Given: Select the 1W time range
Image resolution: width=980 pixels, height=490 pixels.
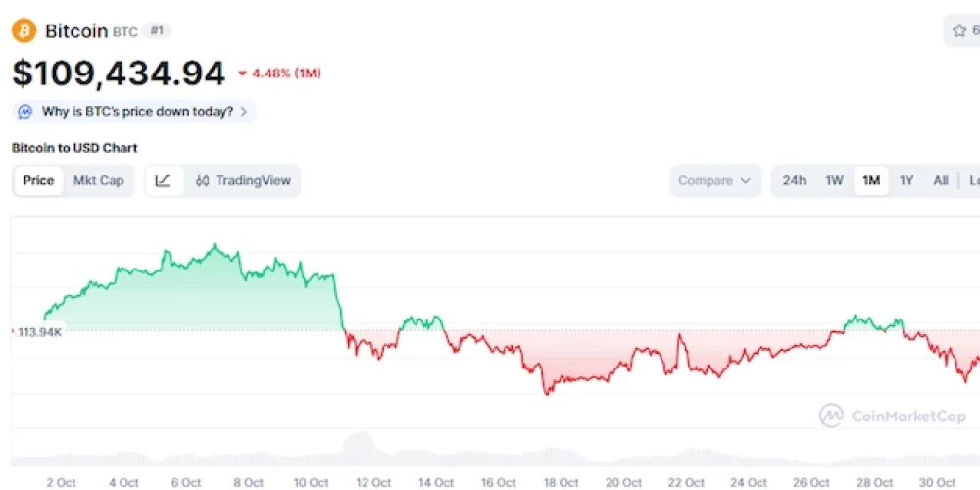Looking at the screenshot, I should coord(834,180).
